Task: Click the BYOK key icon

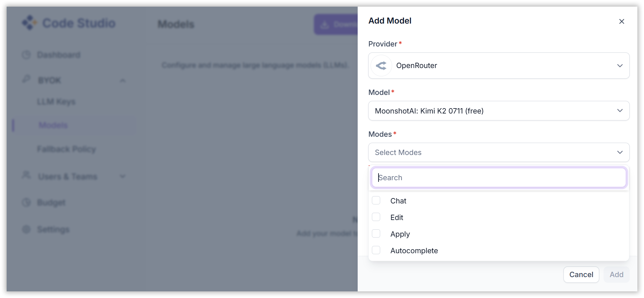Action: coord(26,80)
